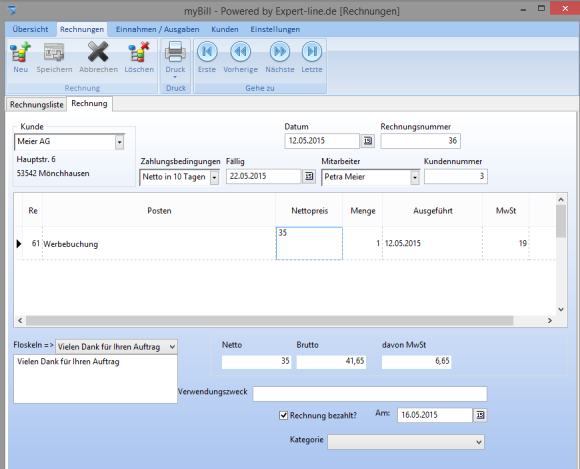This screenshot has height=469, width=580.
Task: Open the Zahlungsbedingungen dropdown
Action: 214,178
